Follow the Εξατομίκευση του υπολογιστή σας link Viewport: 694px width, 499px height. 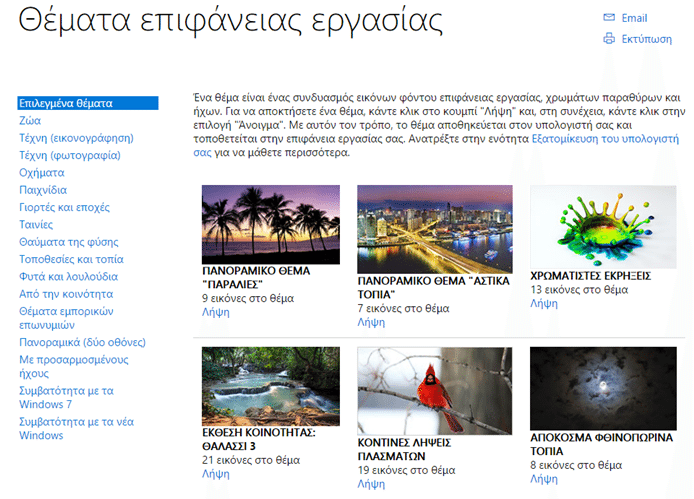point(605,139)
